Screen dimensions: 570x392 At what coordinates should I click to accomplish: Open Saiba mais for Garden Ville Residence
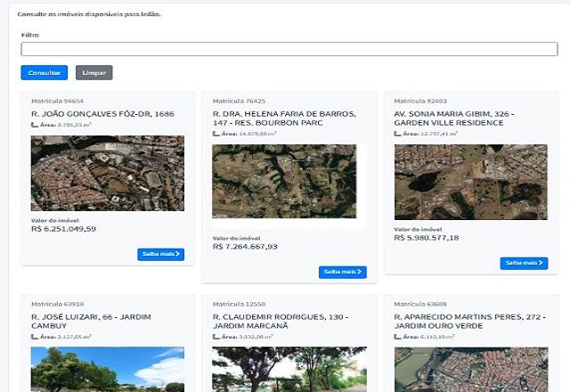pyautogui.click(x=524, y=263)
